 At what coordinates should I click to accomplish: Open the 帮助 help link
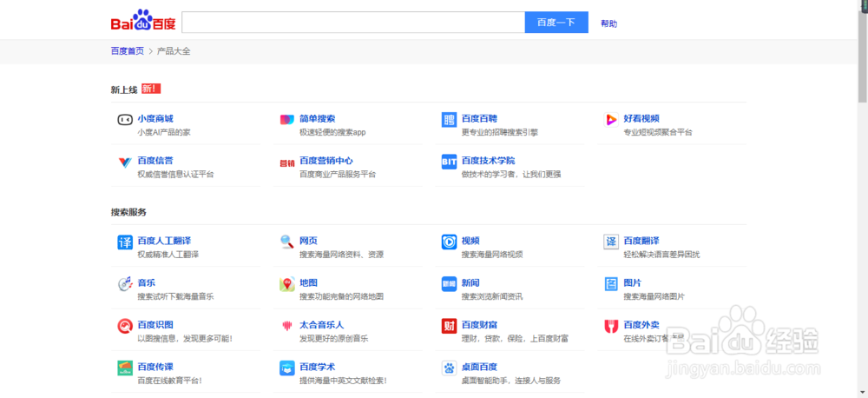pyautogui.click(x=609, y=23)
